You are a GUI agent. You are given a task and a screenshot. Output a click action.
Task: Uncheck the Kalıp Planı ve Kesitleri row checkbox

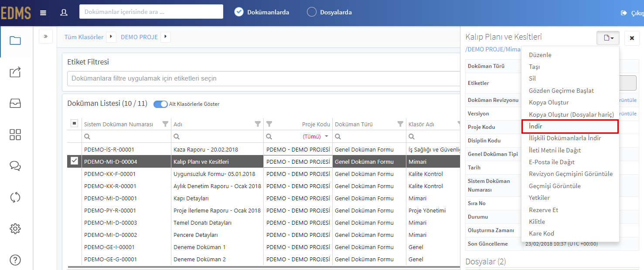tap(74, 161)
